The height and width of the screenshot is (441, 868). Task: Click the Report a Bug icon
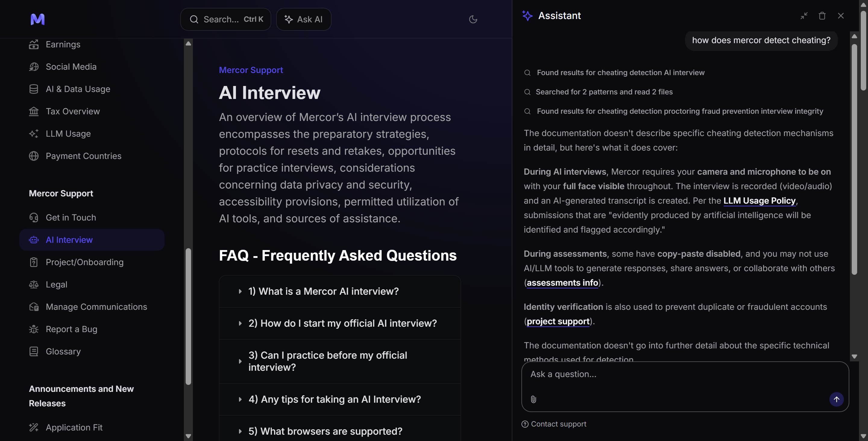(x=34, y=329)
